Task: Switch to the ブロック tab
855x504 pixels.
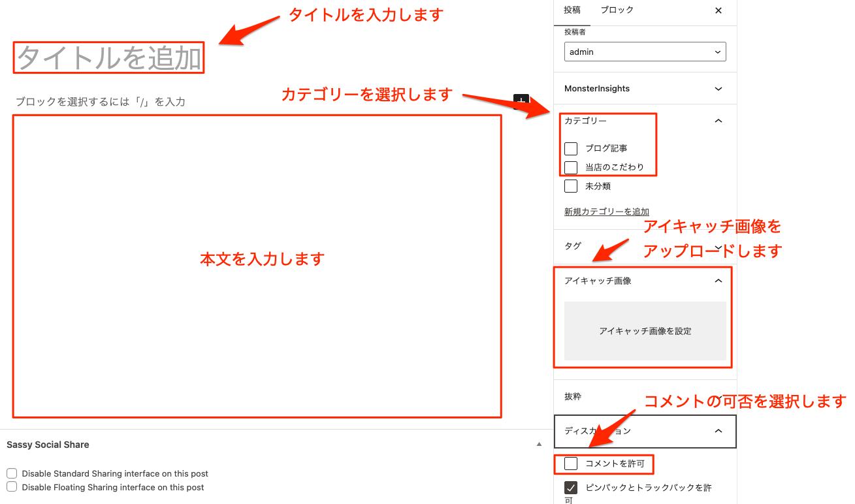Action: point(617,10)
